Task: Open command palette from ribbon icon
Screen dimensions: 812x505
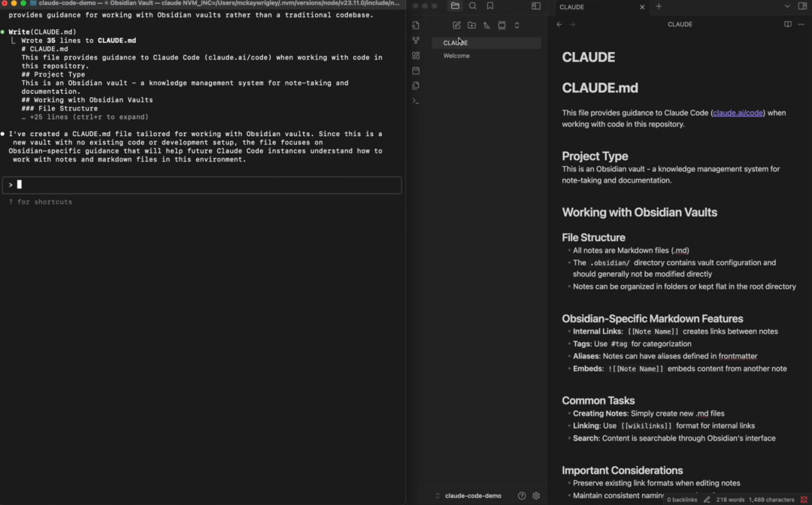Action: click(x=416, y=101)
